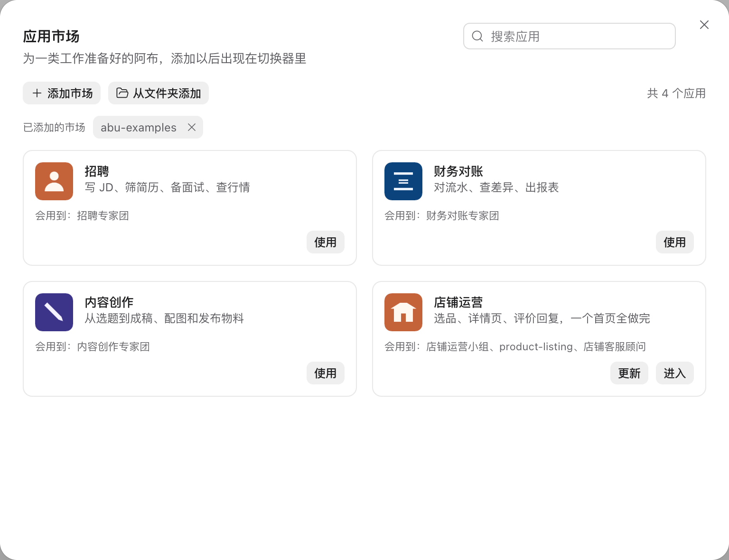
Task: Click 从文件夹添加 button
Action: click(159, 93)
